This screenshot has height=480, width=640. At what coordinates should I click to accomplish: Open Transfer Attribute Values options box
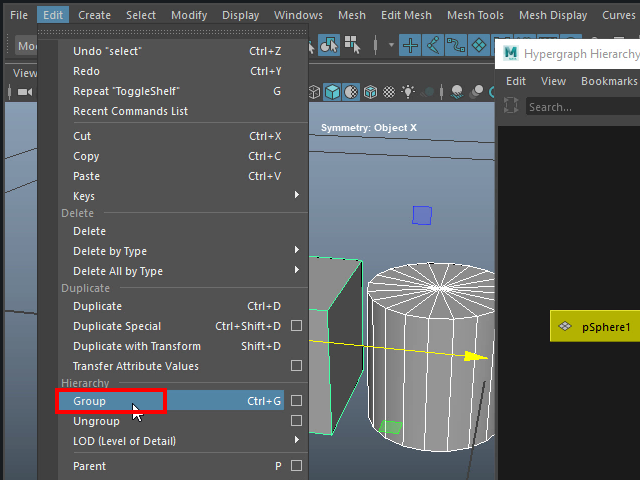pyautogui.click(x=296, y=366)
